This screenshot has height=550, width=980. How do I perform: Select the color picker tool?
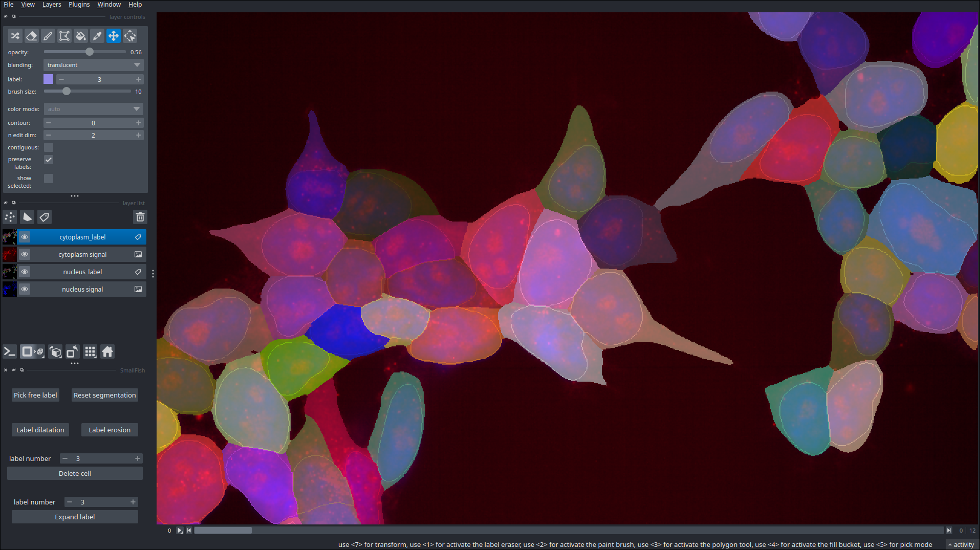point(97,36)
